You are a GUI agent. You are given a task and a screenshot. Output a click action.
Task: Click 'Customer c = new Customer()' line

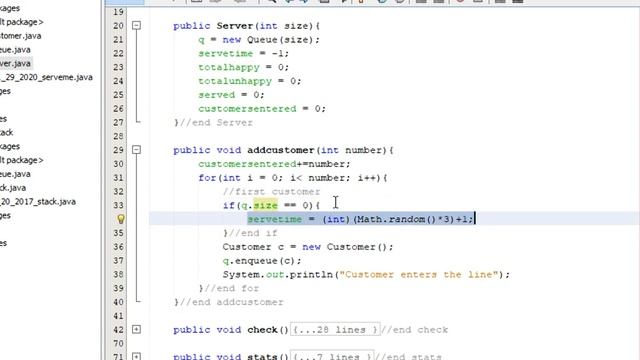click(x=308, y=247)
